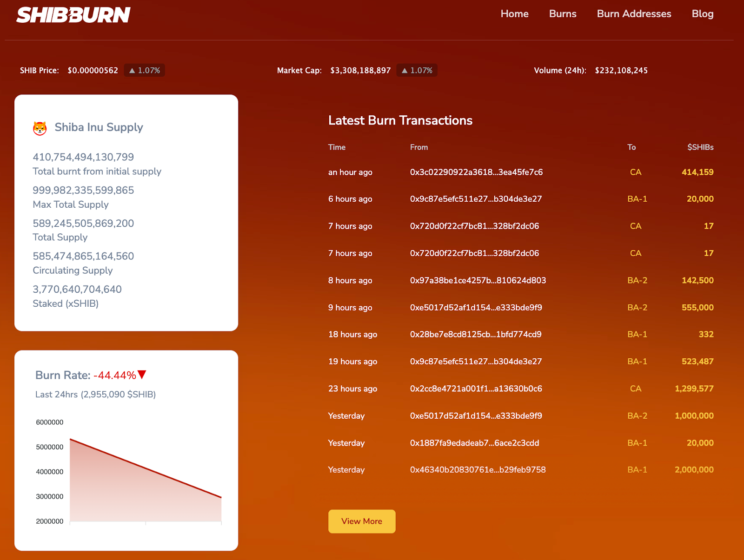The height and width of the screenshot is (560, 744).
Task: Click the green up-arrow in SHIB Price badge
Action: [132, 70]
